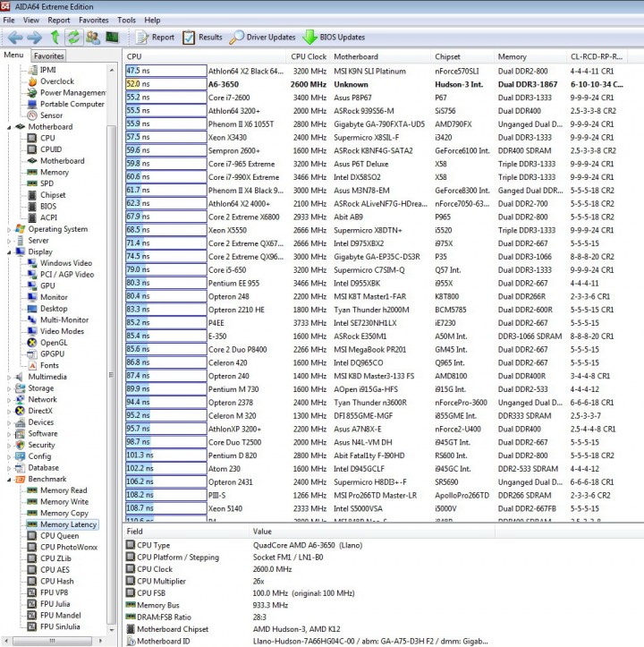The width and height of the screenshot is (644, 647).
Task: Expand the Operating System node
Action: [9, 229]
